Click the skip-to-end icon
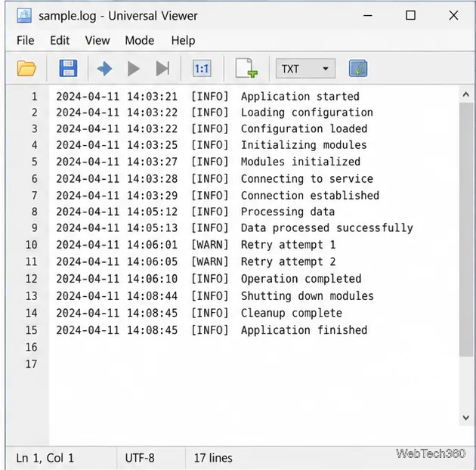This screenshot has width=476, height=470. 162,69
